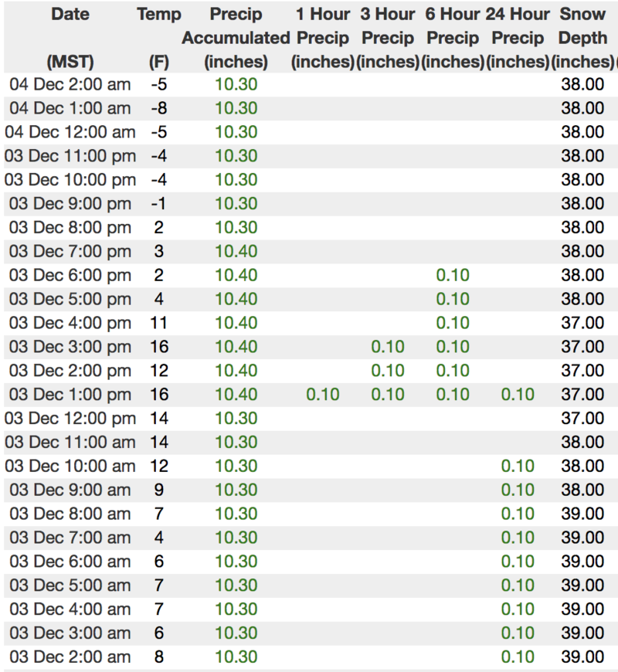The height and width of the screenshot is (672, 618).
Task: Select the 03 Dec 2:00 am date cell
Action: 70,657
